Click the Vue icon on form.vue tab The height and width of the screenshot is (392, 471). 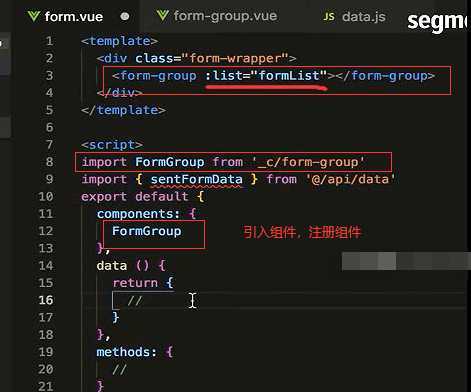(x=34, y=16)
